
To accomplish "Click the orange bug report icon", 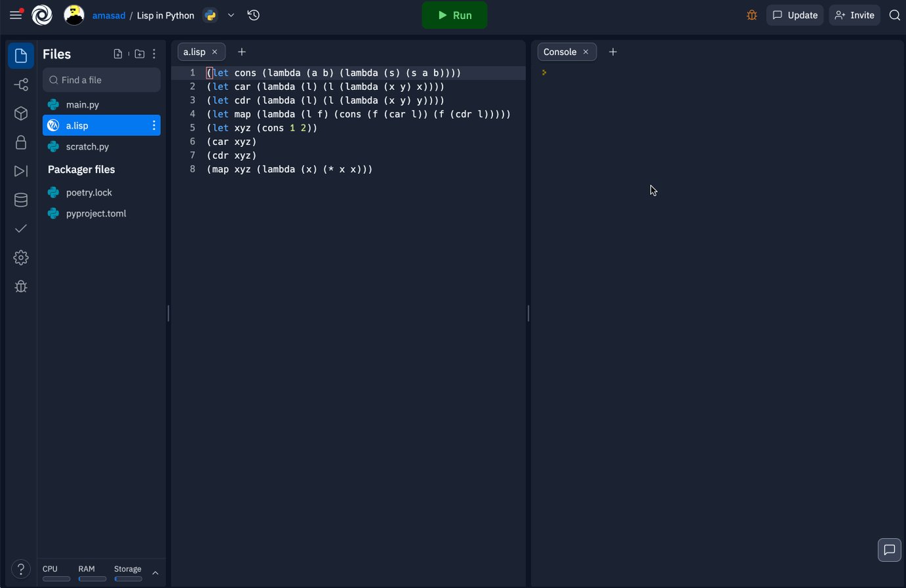I will [x=752, y=14].
